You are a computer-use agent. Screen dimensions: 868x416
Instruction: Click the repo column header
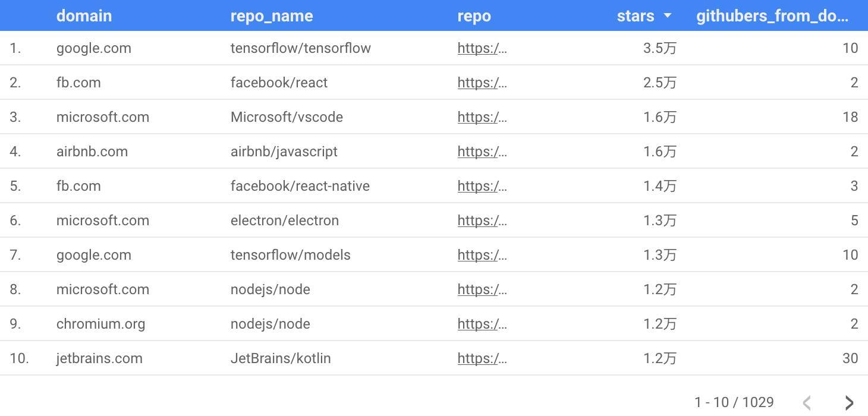[474, 16]
